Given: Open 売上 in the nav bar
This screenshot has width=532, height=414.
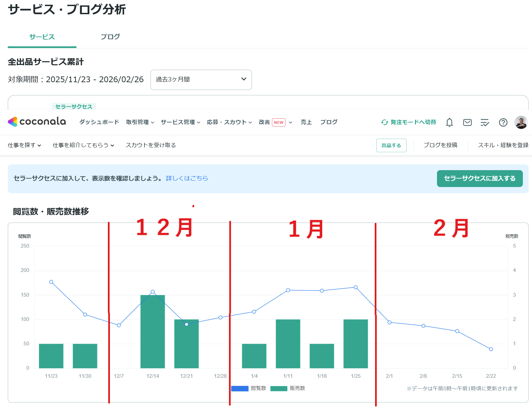Looking at the screenshot, I should click(x=306, y=122).
